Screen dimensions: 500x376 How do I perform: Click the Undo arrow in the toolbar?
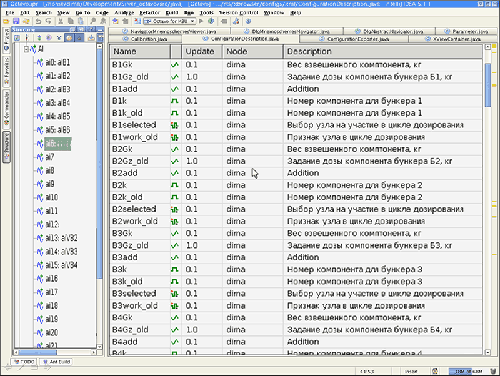click(x=38, y=21)
